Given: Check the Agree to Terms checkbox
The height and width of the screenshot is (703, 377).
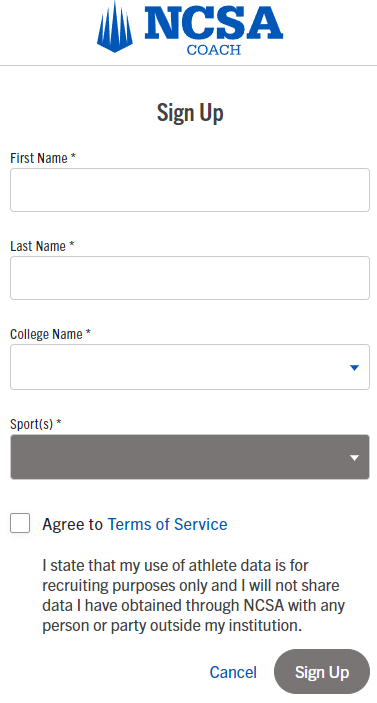Looking at the screenshot, I should point(20,523).
